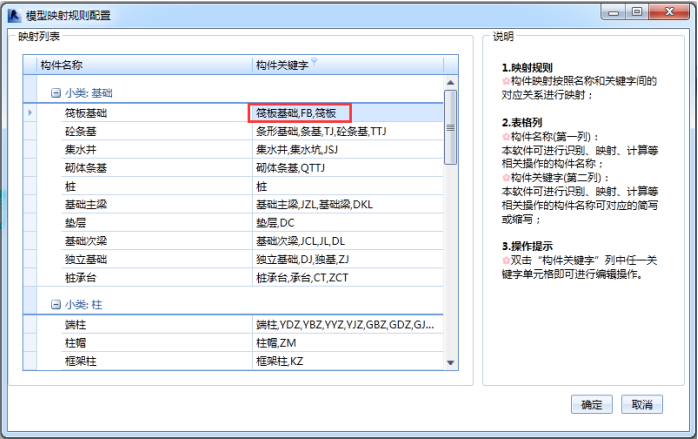
Task: Click the scrollbar up arrow in mapping list
Action: tap(450, 82)
